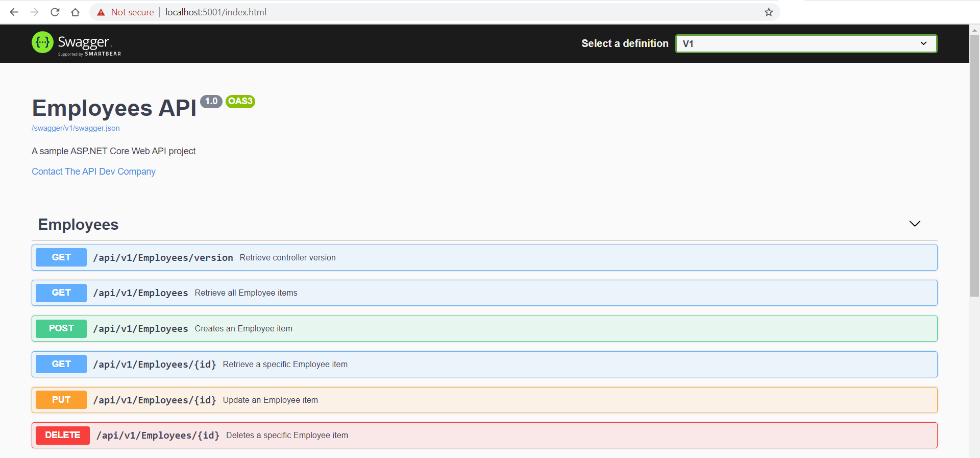The image size is (980, 458).
Task: Click the page vertical scrollbar thumb
Action: [974, 166]
